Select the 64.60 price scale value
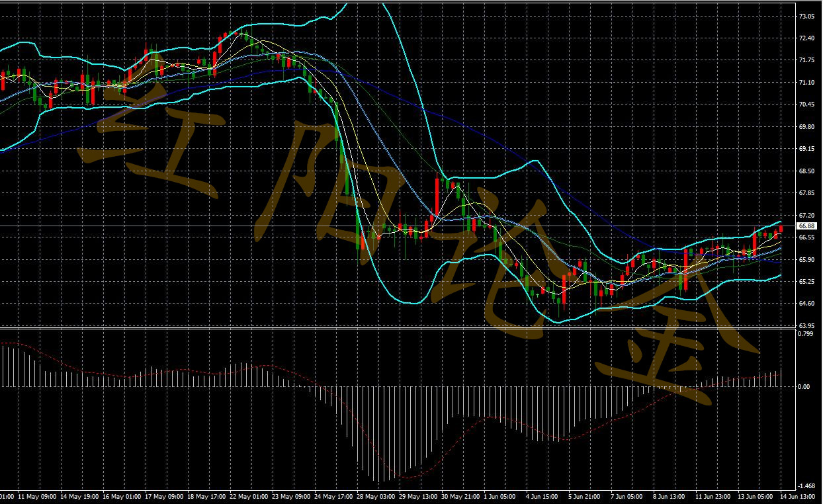 pos(807,304)
